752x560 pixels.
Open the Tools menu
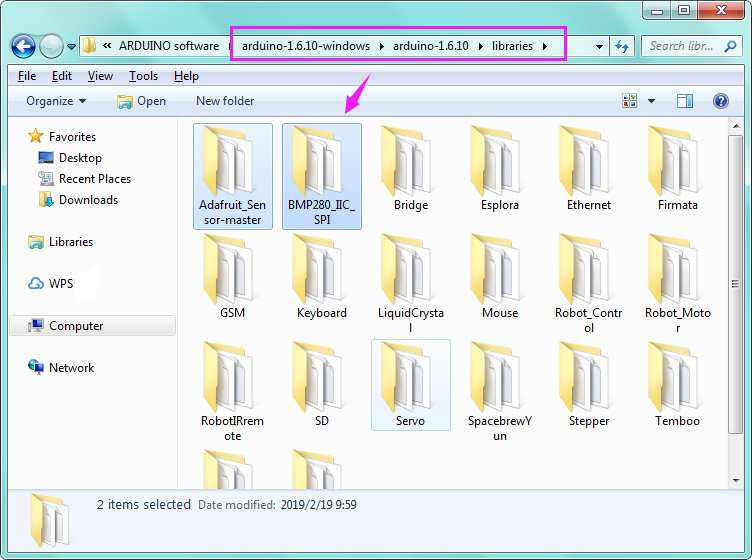pos(143,76)
